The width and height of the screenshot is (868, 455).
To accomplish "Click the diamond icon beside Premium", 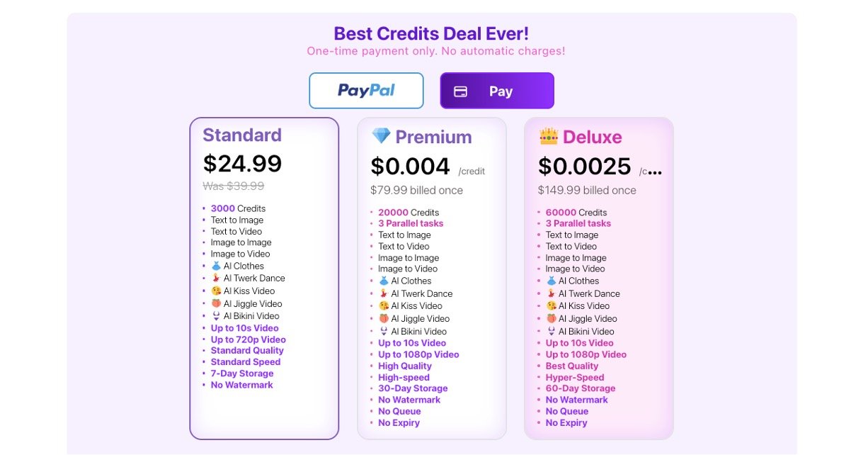I will (381, 136).
